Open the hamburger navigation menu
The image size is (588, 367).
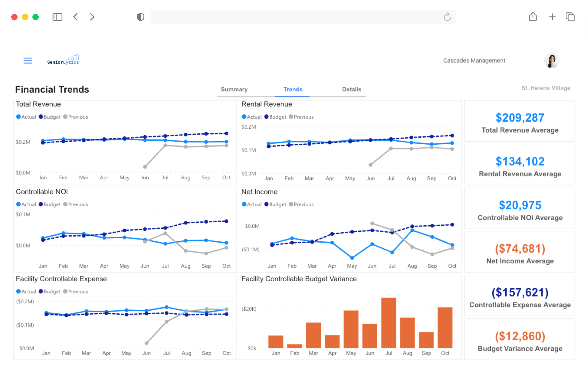click(28, 61)
